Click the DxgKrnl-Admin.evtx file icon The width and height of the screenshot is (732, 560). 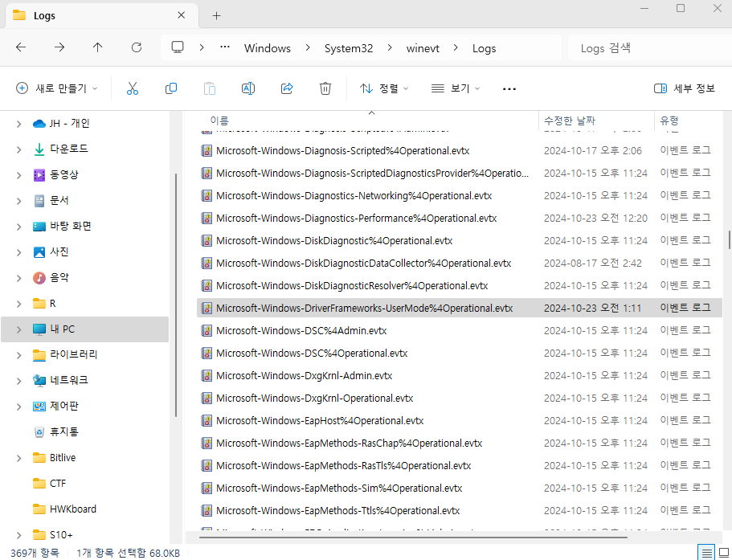coord(207,376)
